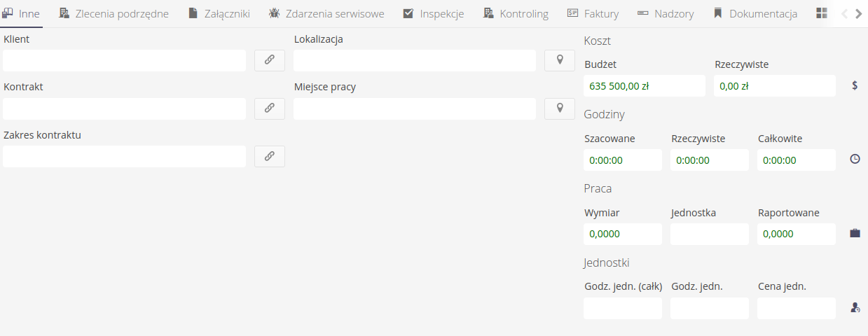The height and width of the screenshot is (336, 868).
Task: Click the Budżet input field
Action: tap(644, 86)
